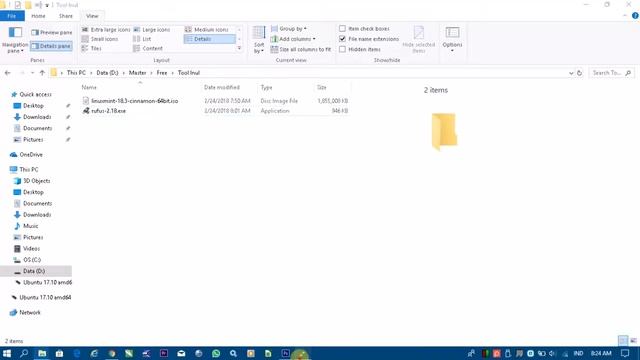Open OS (C:) drive

pos(28,260)
